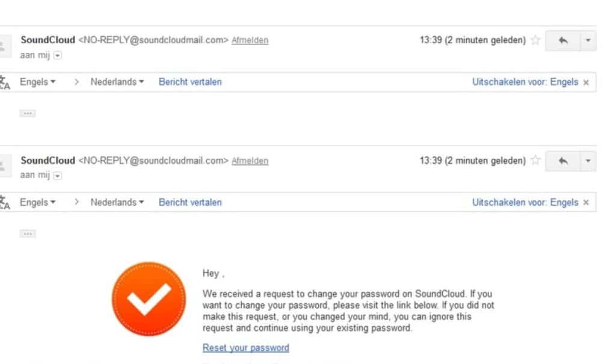
Task: Show details arrow next to second 'aan mij'
Action: coord(57,176)
